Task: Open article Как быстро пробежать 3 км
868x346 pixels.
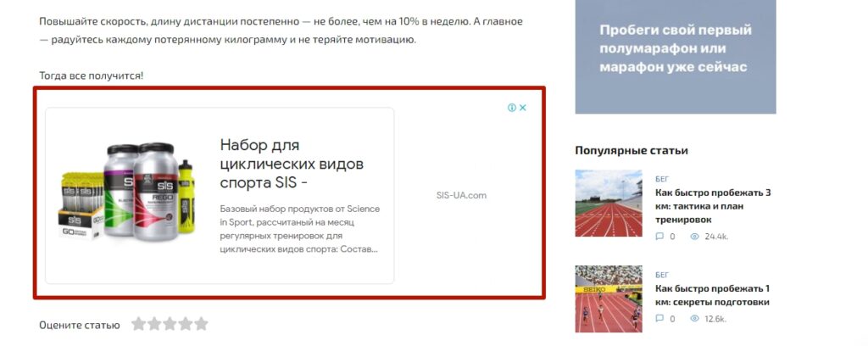Action: coord(713,206)
